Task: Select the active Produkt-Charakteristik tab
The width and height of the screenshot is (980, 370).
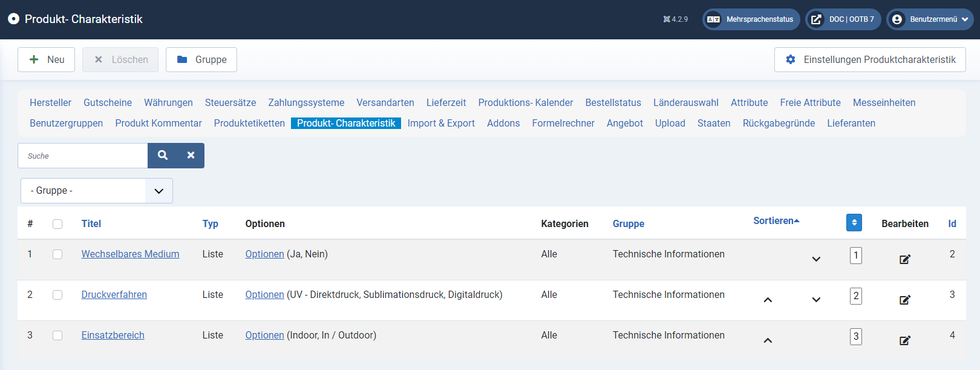Action: [x=346, y=124]
